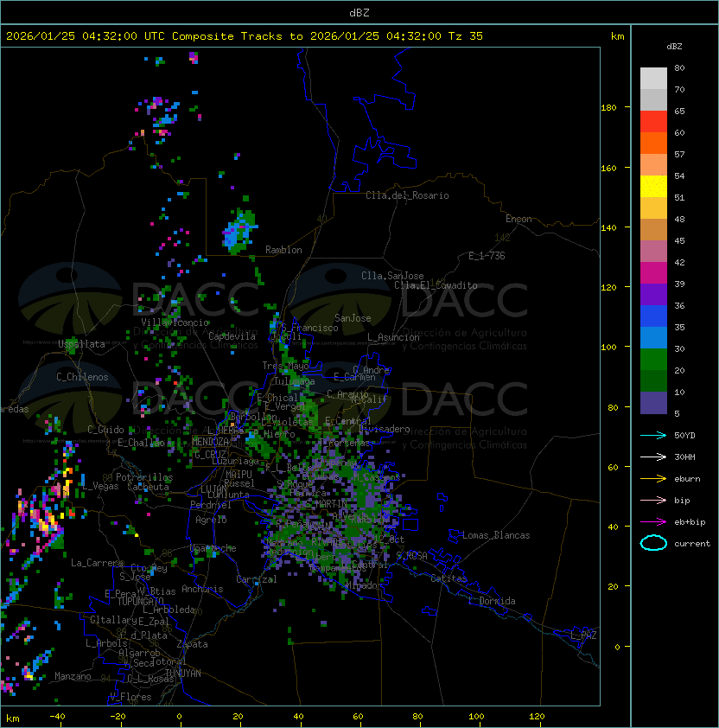
Task: Click the TUPUNGATO map label
Action: (x=140, y=601)
